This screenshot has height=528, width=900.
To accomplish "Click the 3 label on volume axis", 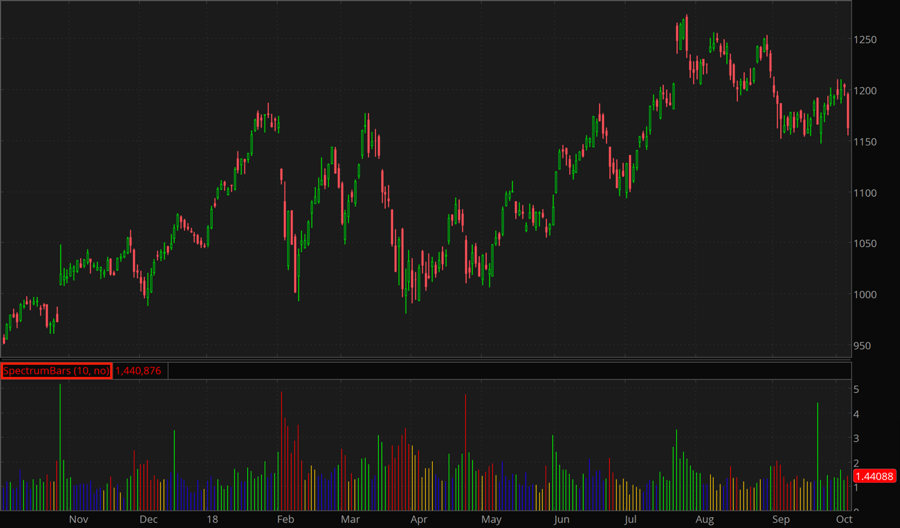I will 858,438.
